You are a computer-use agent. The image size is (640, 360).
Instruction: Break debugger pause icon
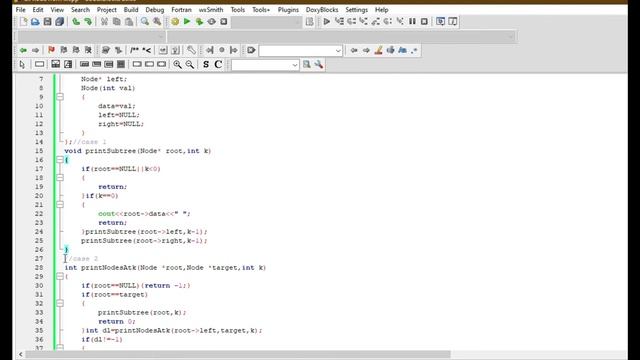pyautogui.click(x=412, y=22)
